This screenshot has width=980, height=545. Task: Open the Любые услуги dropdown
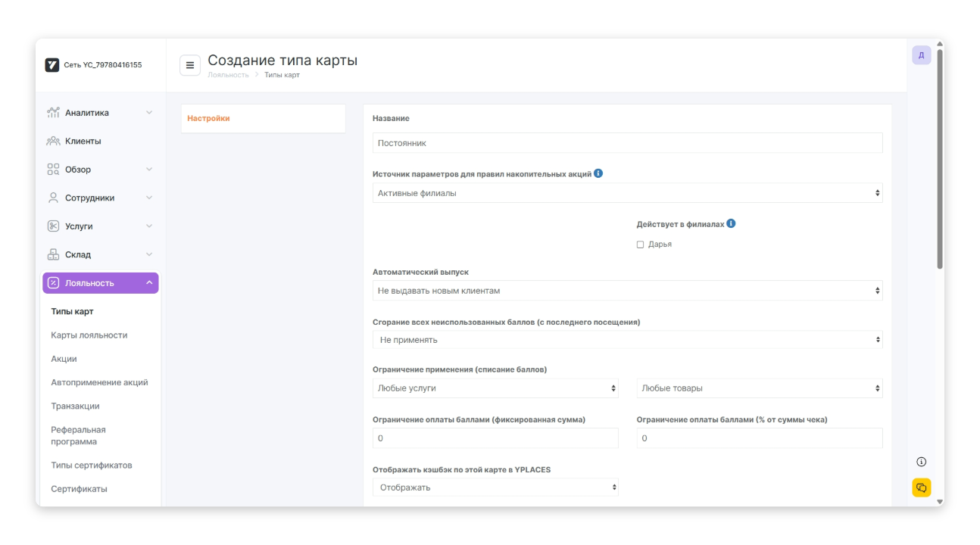pyautogui.click(x=495, y=388)
